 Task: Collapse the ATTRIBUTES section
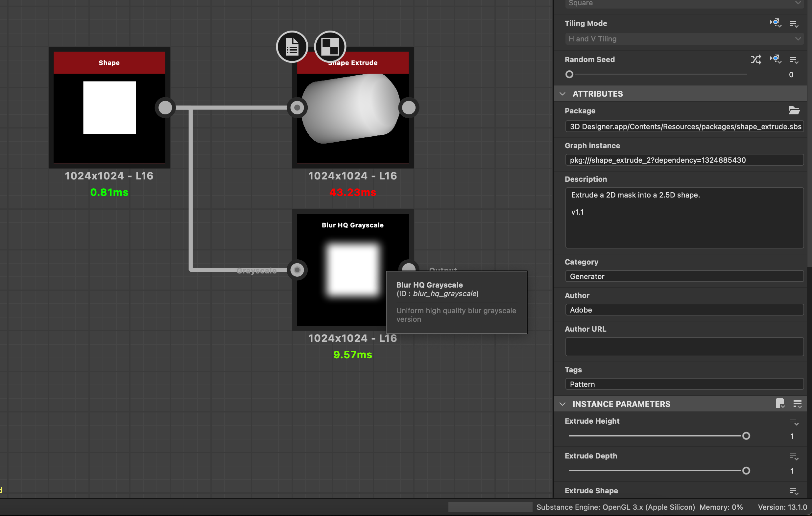point(562,94)
